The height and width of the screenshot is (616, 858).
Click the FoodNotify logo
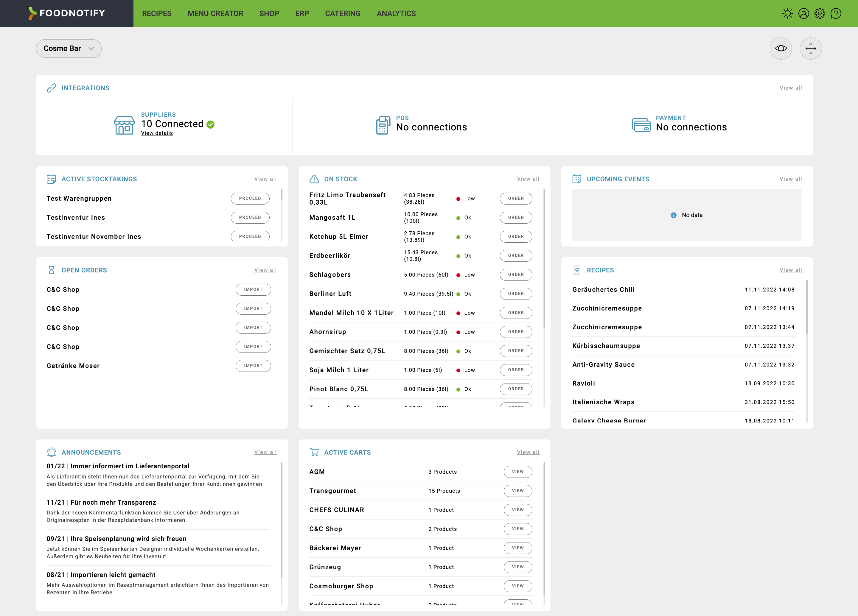click(66, 13)
